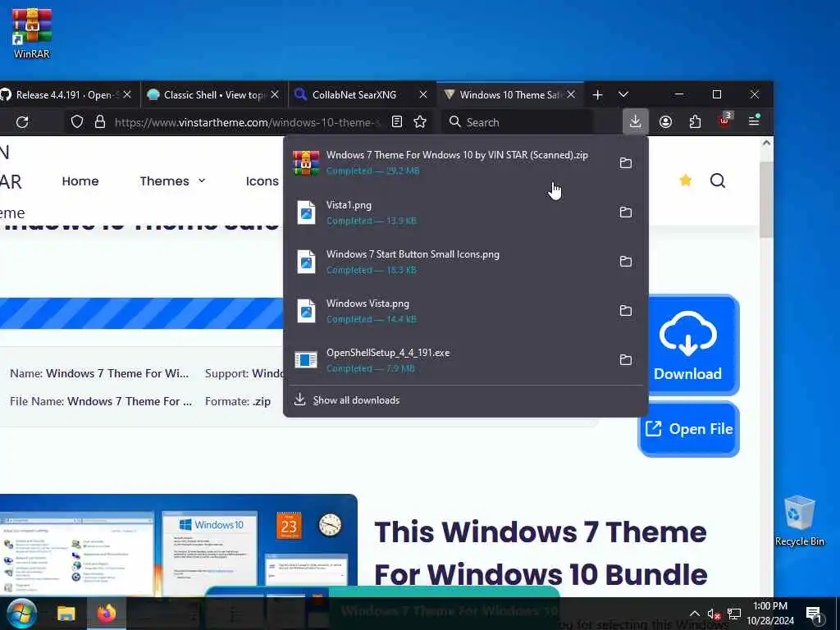Click the Open File button
The height and width of the screenshot is (630, 840).
[x=689, y=429]
